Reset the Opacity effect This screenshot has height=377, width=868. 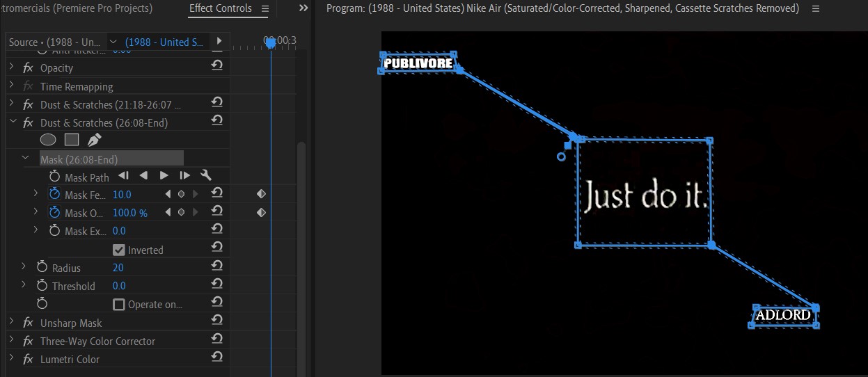point(216,65)
